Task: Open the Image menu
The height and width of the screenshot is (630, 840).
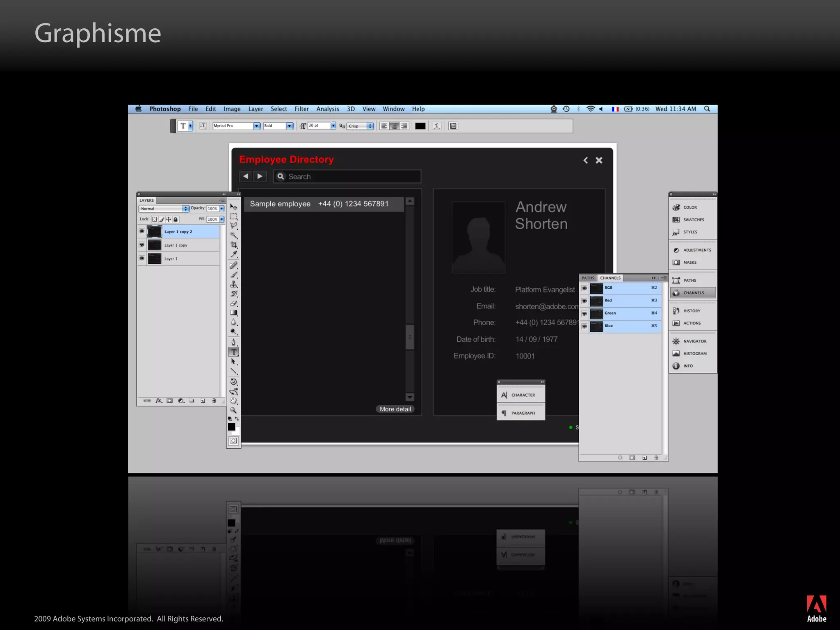Action: [232, 109]
